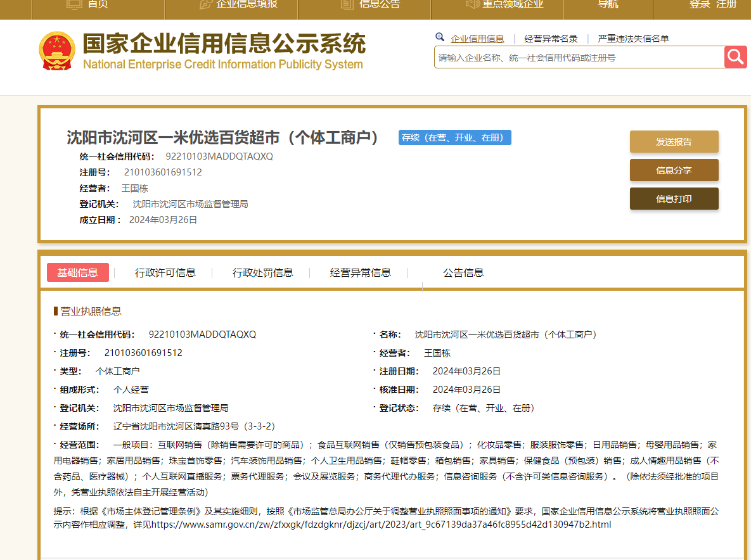Switch to the 经营异常信息 tab

(x=360, y=273)
